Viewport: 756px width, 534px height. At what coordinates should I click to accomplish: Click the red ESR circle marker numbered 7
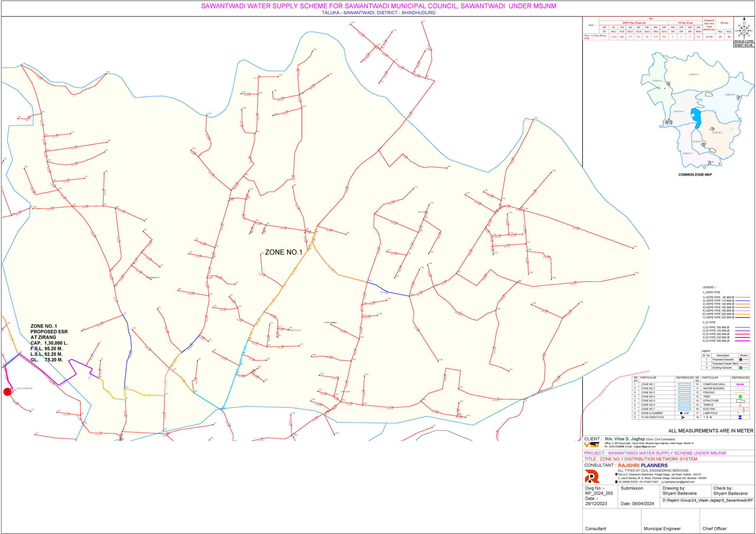[7, 392]
